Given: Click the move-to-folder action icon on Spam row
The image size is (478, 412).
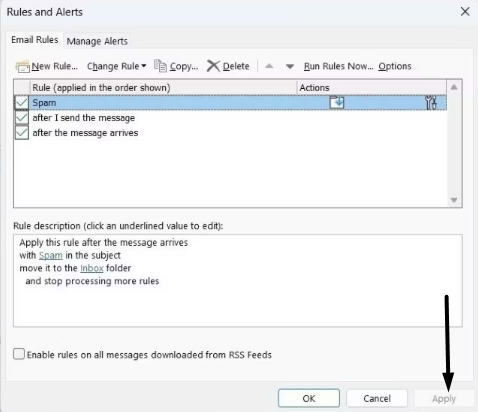Looking at the screenshot, I should coord(337,102).
